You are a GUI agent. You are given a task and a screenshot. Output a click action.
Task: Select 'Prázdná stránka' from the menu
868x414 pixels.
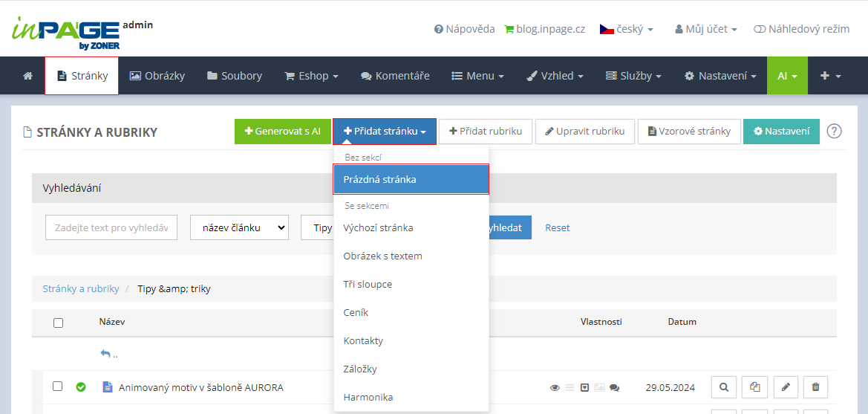[x=411, y=180]
